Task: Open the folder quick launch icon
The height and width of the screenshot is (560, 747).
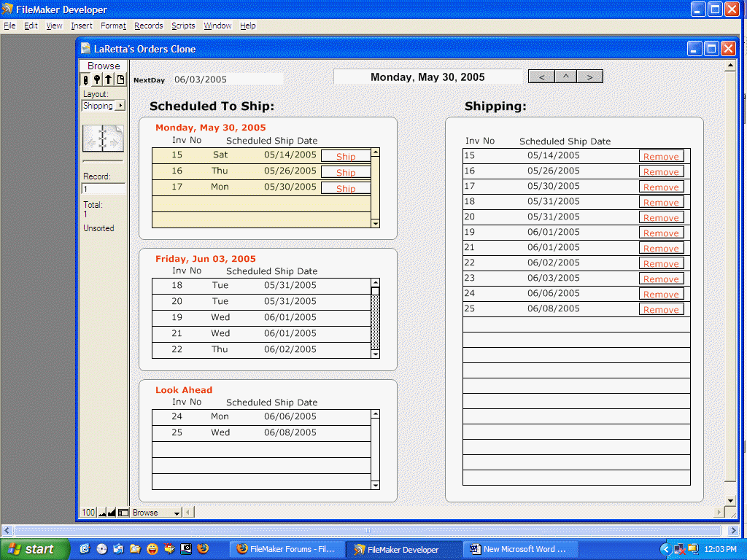Action: (135, 548)
